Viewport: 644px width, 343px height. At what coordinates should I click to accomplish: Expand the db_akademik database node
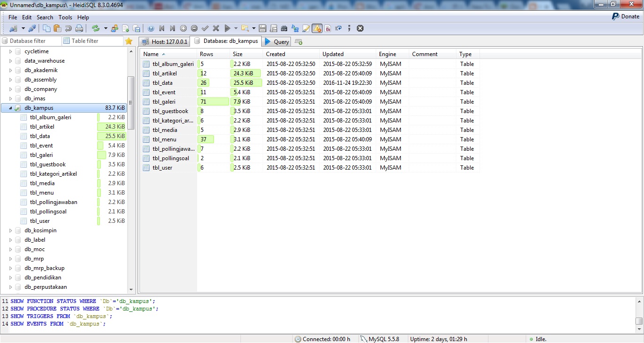[10, 70]
